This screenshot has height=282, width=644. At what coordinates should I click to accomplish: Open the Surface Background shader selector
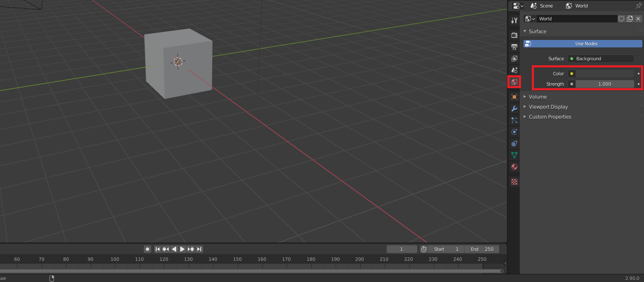point(601,59)
